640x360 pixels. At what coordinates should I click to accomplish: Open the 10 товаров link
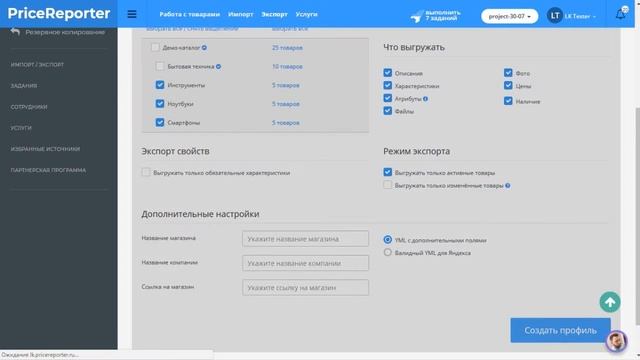(x=287, y=67)
